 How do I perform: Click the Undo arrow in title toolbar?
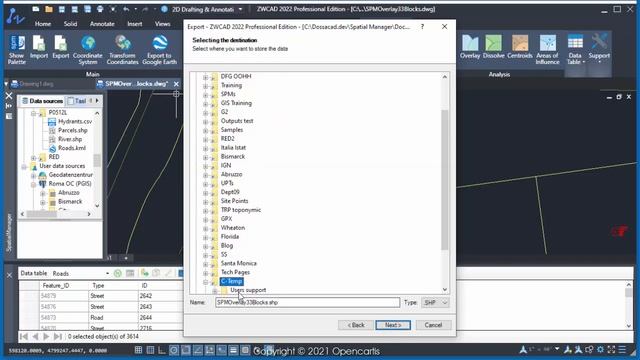(126, 9)
